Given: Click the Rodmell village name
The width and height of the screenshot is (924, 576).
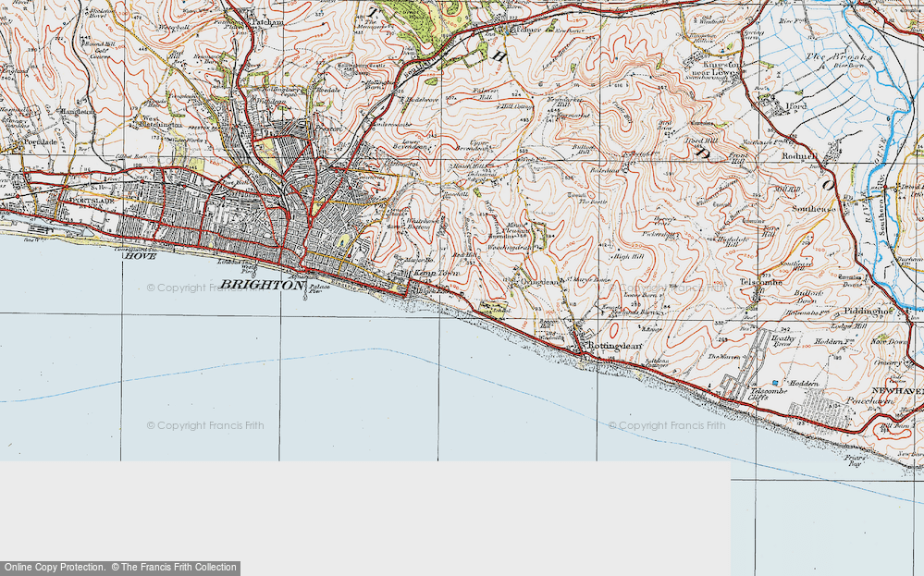Looking at the screenshot, I should click(799, 156).
